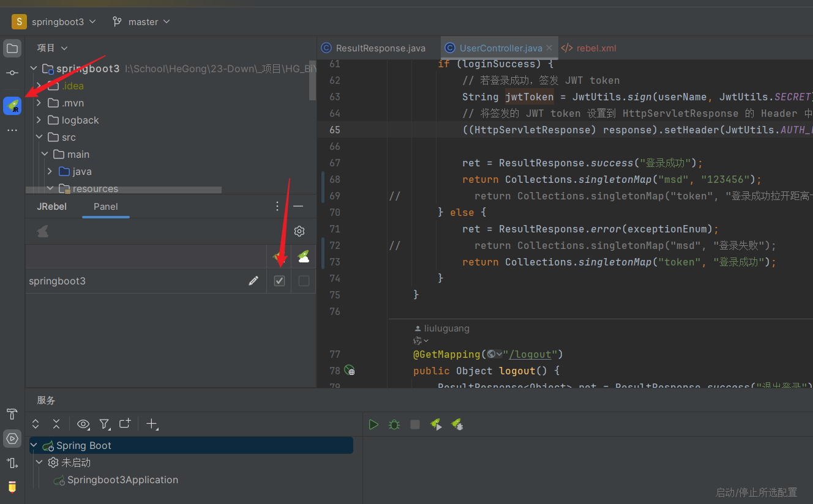Open Services view options eye icon

pos(83,424)
